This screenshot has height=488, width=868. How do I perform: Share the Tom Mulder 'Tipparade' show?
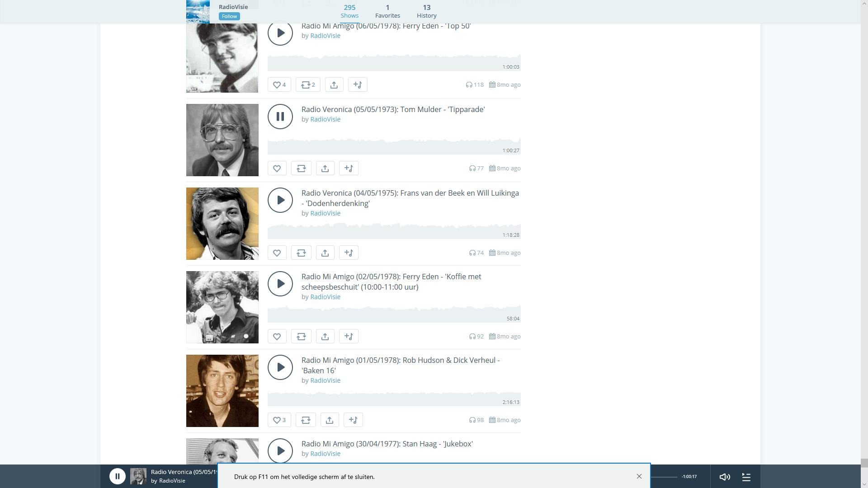point(325,168)
